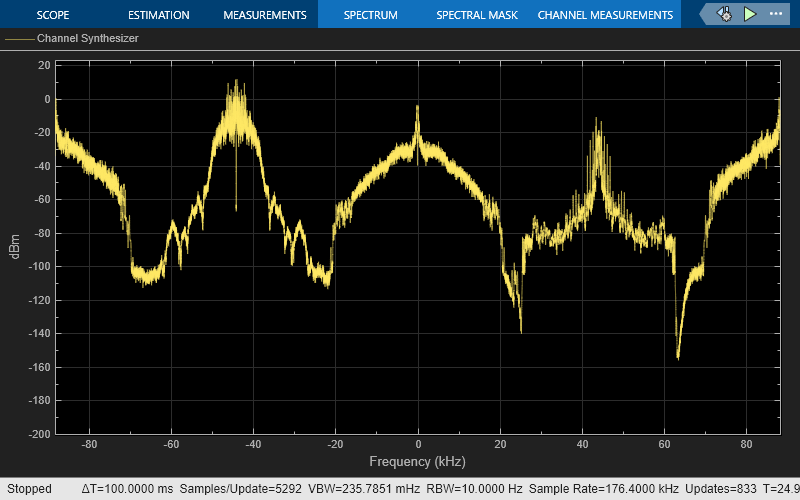The image size is (800, 500).
Task: Click the Sample Rate=176.4000 kHz status entry
Action: pos(604,489)
